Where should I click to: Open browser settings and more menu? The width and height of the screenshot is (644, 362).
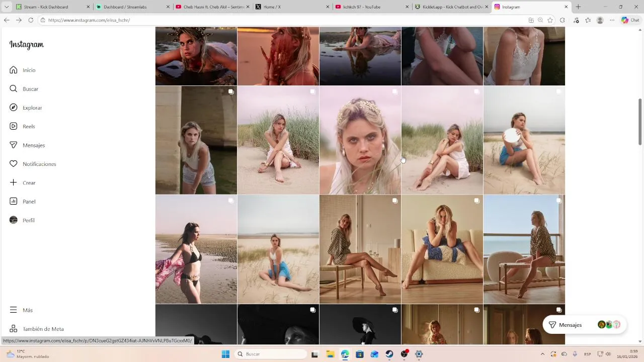(x=612, y=20)
